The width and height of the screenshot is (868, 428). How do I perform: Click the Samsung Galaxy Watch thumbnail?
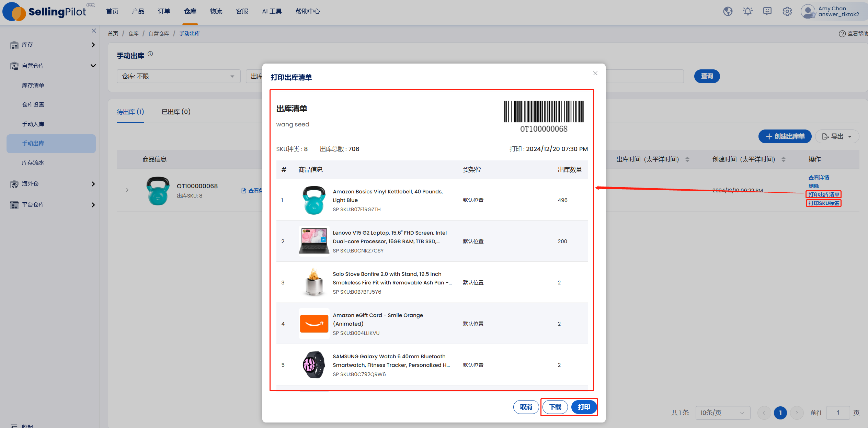[x=314, y=365]
